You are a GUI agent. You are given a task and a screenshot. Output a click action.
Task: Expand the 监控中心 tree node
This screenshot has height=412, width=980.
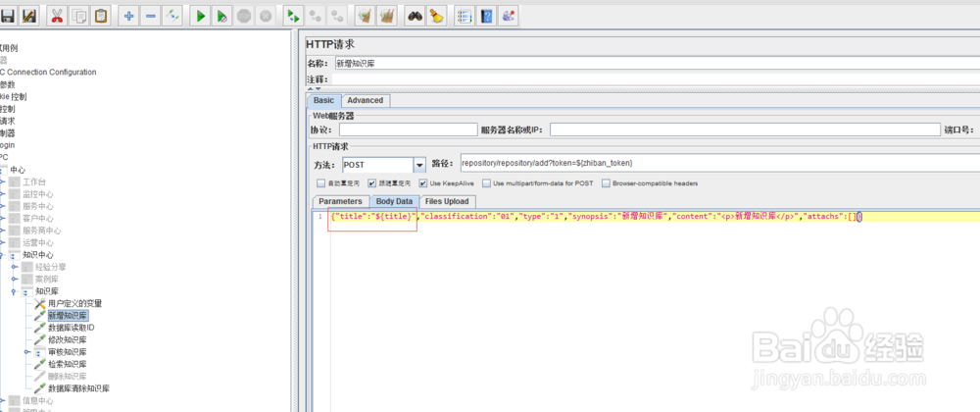pos(3,194)
